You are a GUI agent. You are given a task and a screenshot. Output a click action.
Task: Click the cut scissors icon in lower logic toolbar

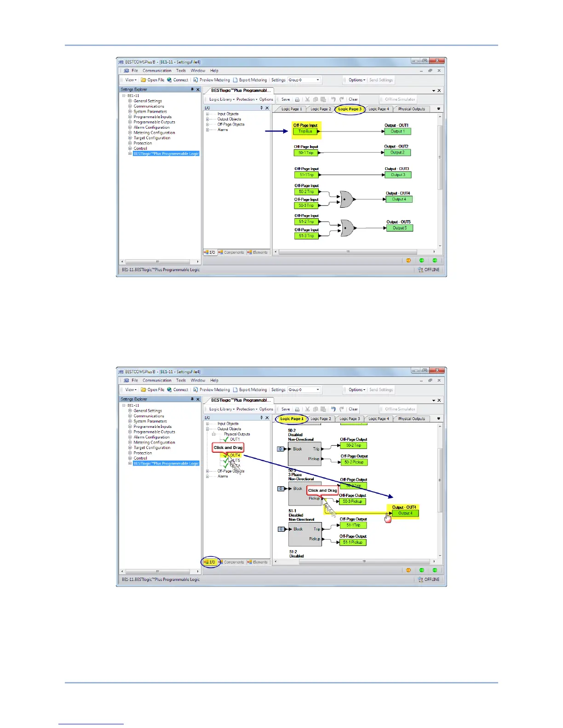click(307, 409)
